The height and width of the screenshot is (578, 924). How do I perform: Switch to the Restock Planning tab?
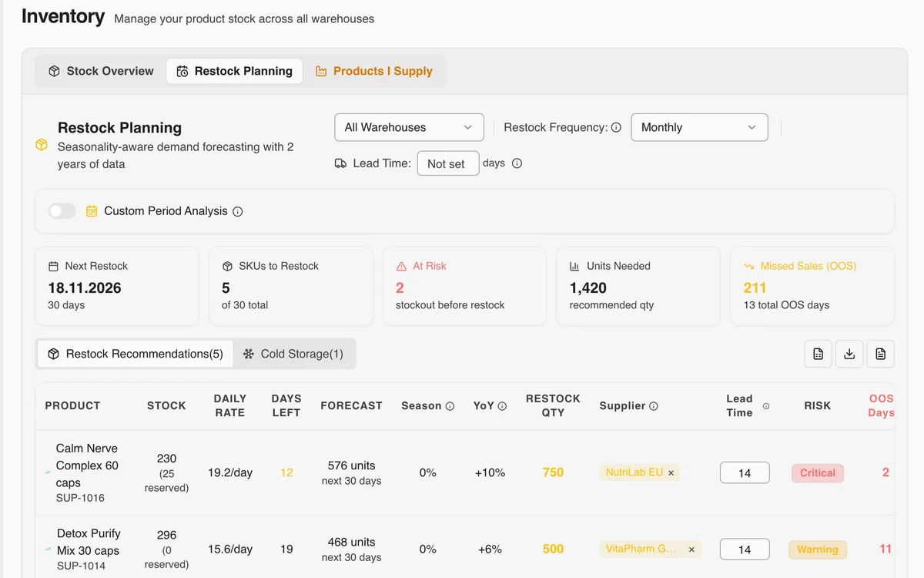coord(234,71)
